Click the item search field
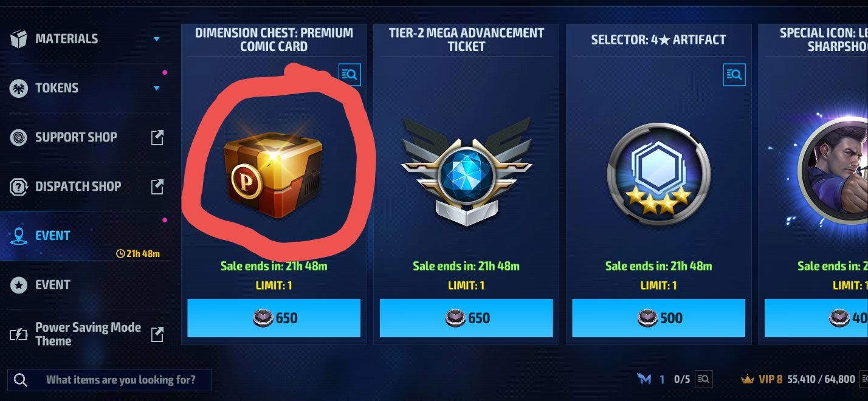Screen dimensions: 868x401 tap(109, 380)
